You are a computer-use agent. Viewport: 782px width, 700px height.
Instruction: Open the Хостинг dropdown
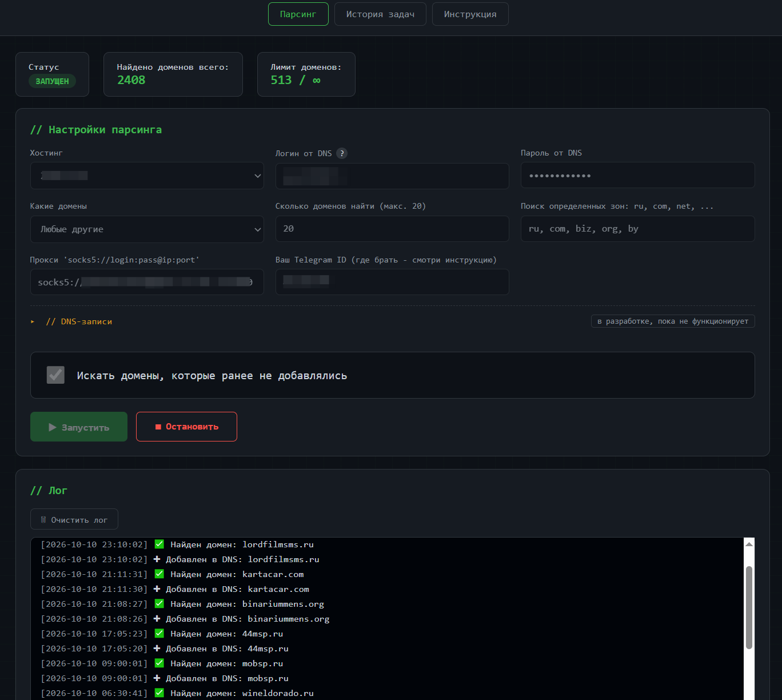pos(147,176)
